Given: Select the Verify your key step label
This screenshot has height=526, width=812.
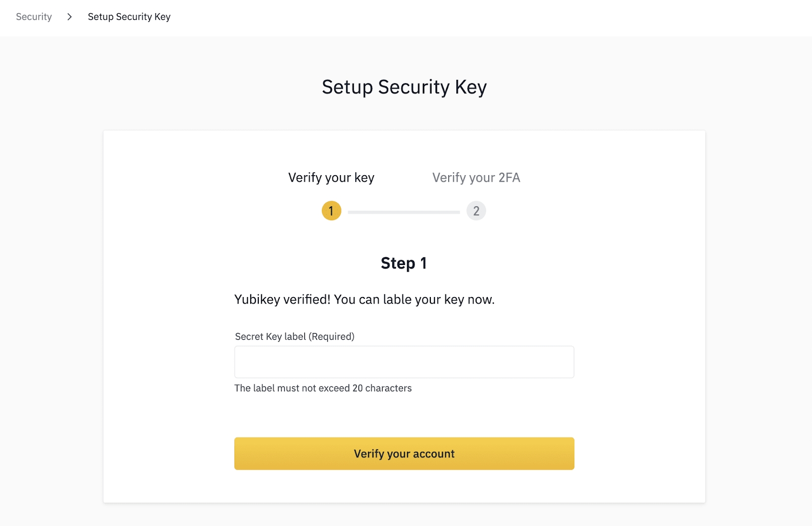Looking at the screenshot, I should (331, 178).
